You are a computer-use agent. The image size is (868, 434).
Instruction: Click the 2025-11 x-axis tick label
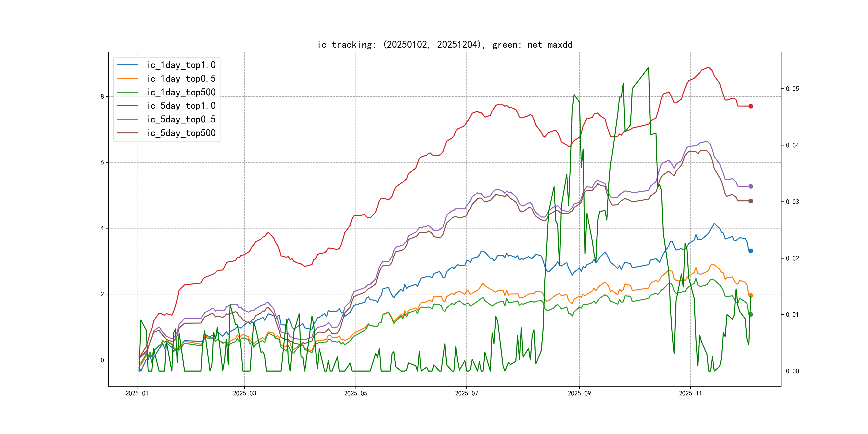point(690,393)
